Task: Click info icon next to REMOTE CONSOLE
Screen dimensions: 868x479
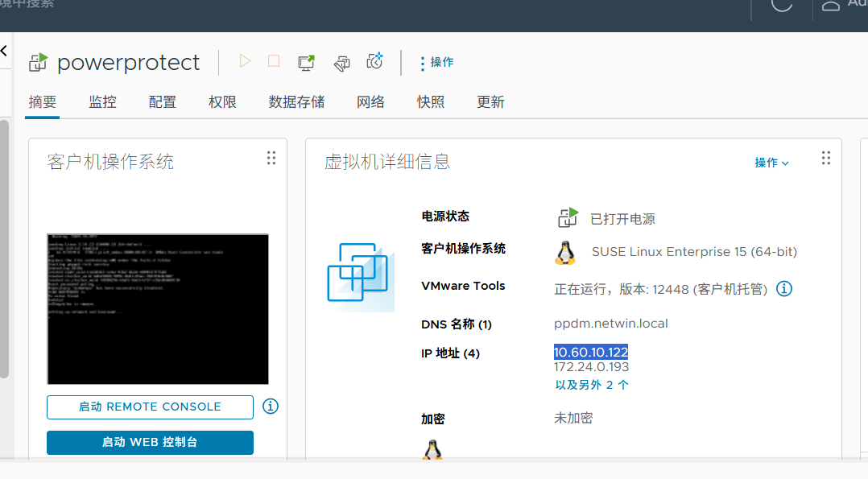Action: click(271, 407)
